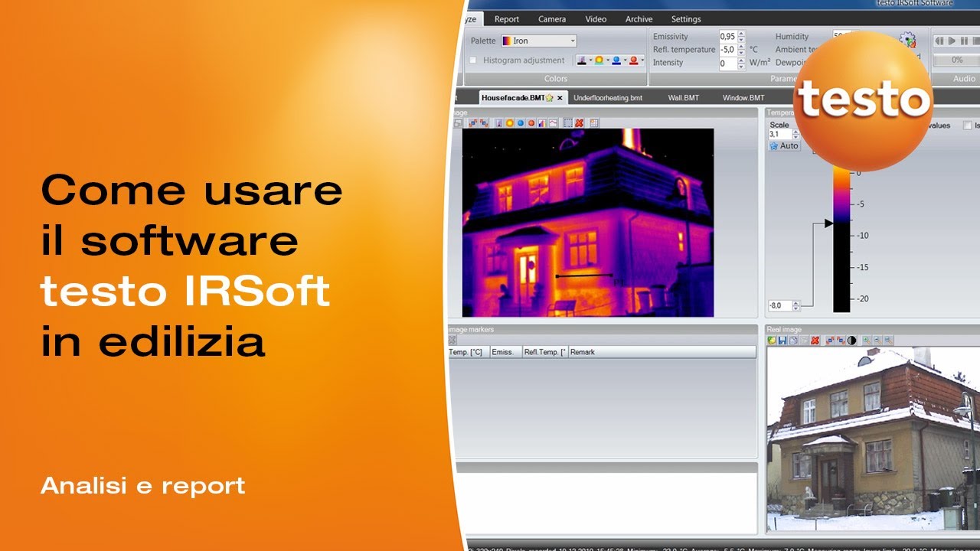Click the copy real image icon
Image resolution: width=980 pixels, height=551 pixels.
tap(793, 340)
